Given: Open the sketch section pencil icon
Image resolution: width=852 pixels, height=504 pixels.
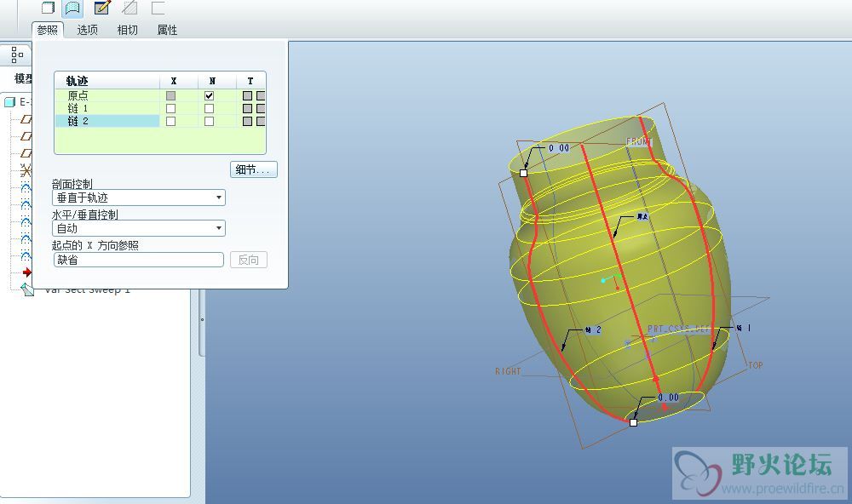Looking at the screenshot, I should (x=101, y=8).
